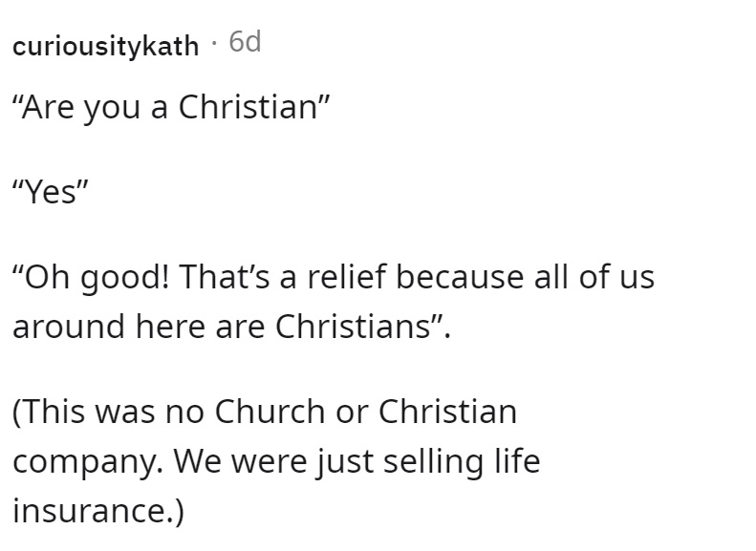Click the word "Christians" ending the third quote
Screen dimensions: 756x551
353,327
